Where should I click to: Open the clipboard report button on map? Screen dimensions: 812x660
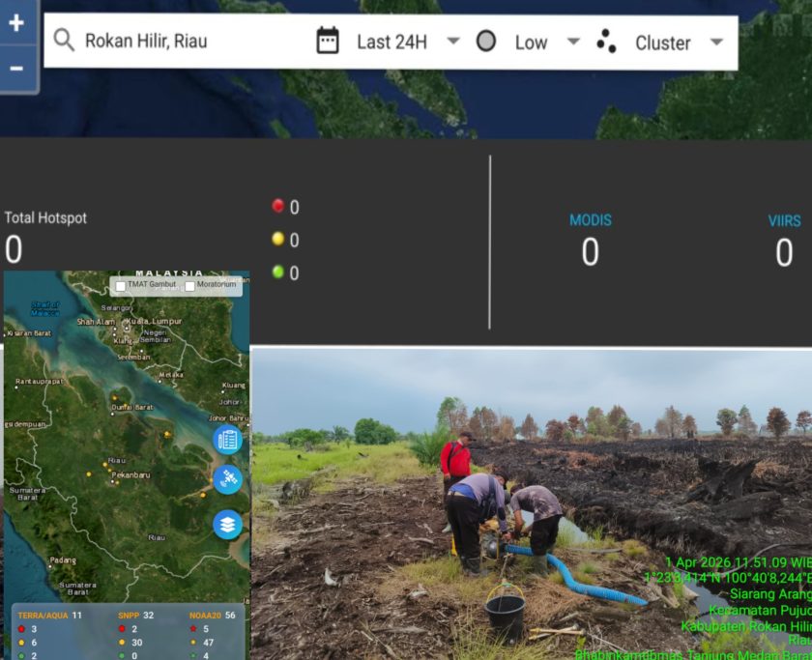[228, 440]
